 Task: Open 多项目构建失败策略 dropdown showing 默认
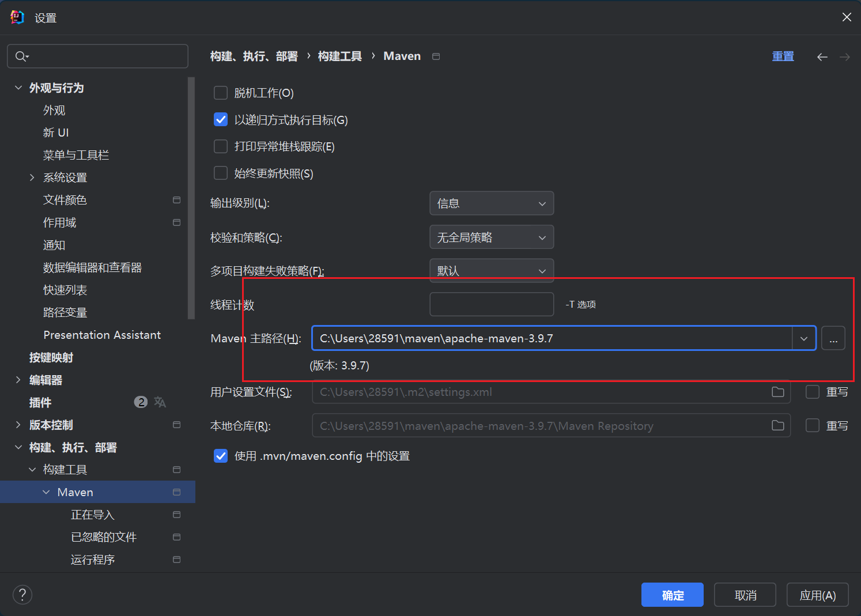tap(492, 270)
